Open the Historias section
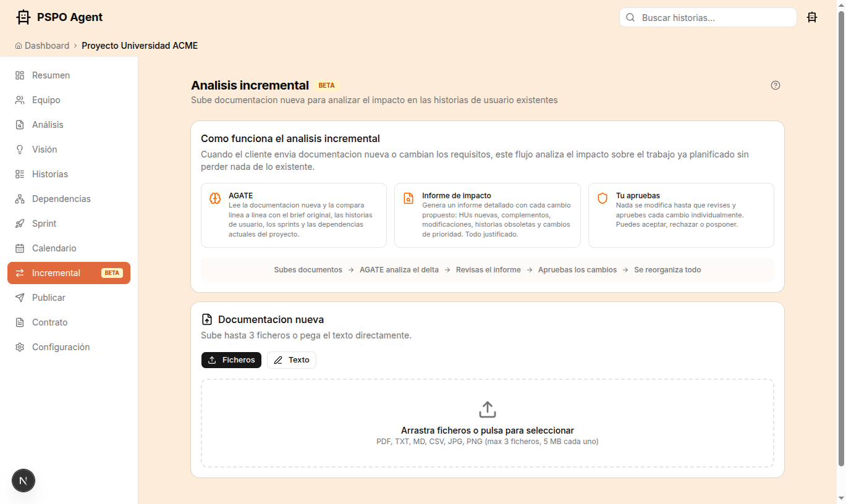The width and height of the screenshot is (846, 504). pos(49,174)
